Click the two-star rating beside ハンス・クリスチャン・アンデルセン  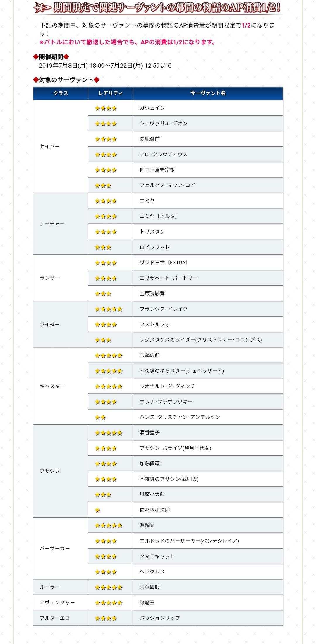(x=100, y=417)
